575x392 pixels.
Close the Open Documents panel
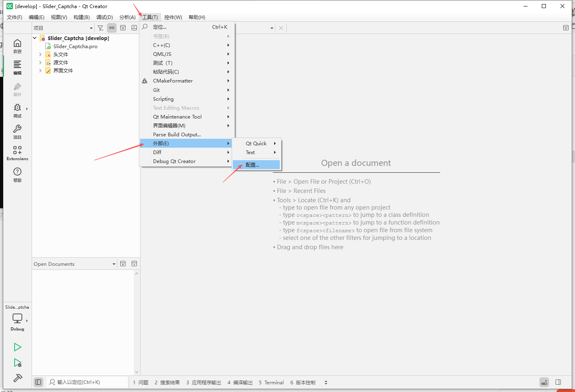(x=134, y=264)
